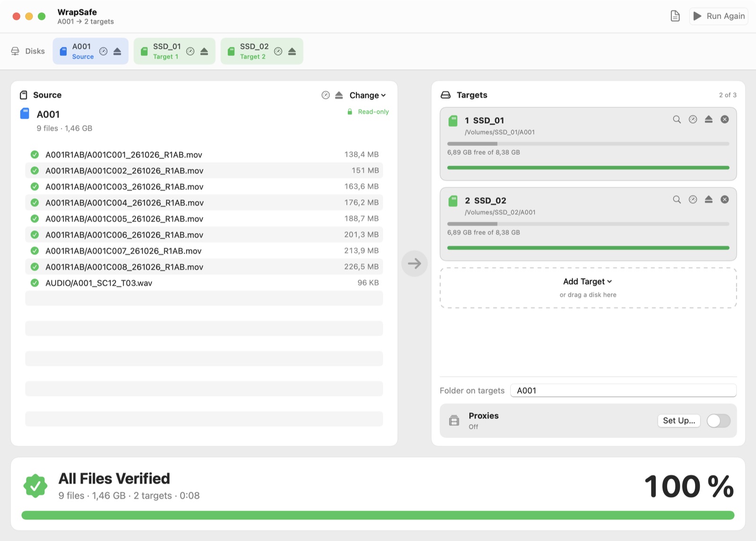
Task: Click the arrow copy button between panels
Action: point(414,263)
